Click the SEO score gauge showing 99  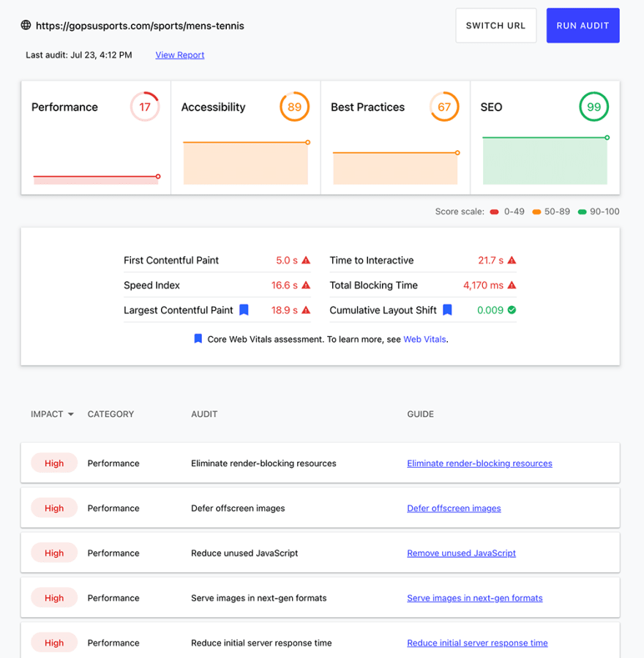(594, 107)
